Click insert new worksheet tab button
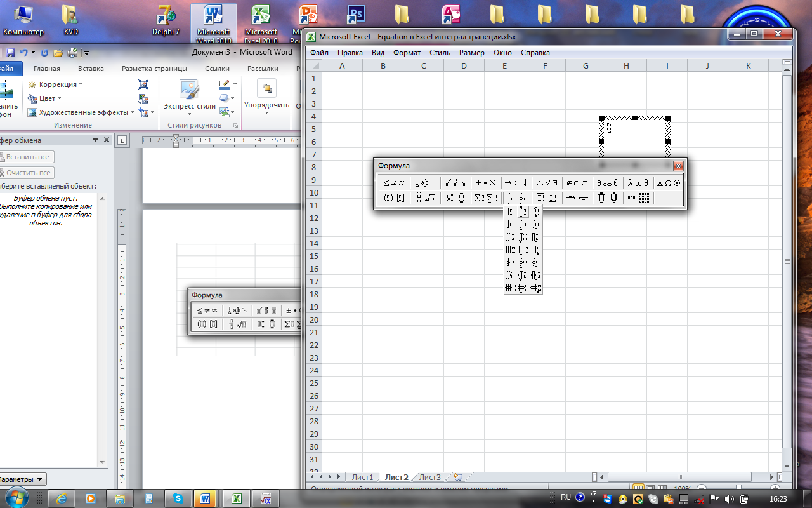812x508 pixels. 458,477
